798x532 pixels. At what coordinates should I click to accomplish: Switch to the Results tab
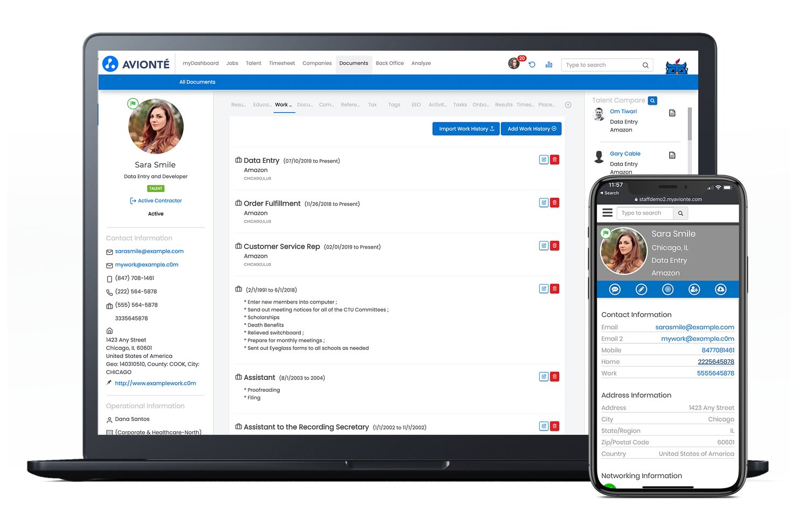click(504, 105)
